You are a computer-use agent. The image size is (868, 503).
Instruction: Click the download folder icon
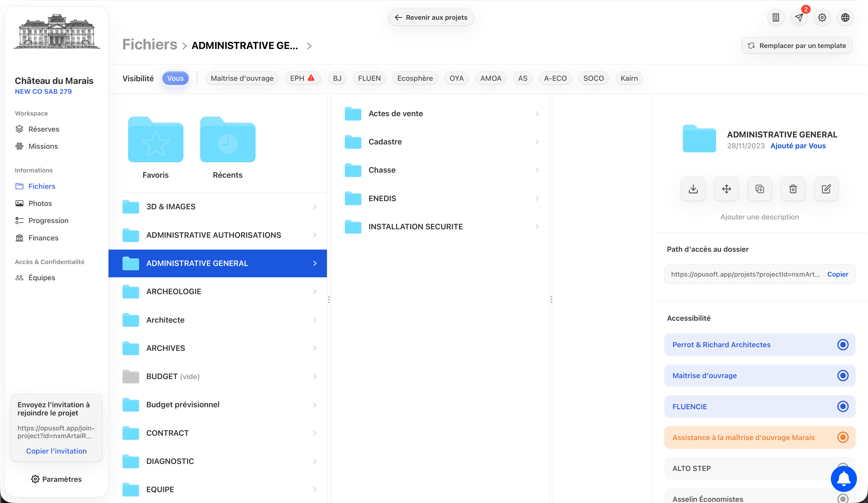(x=693, y=189)
